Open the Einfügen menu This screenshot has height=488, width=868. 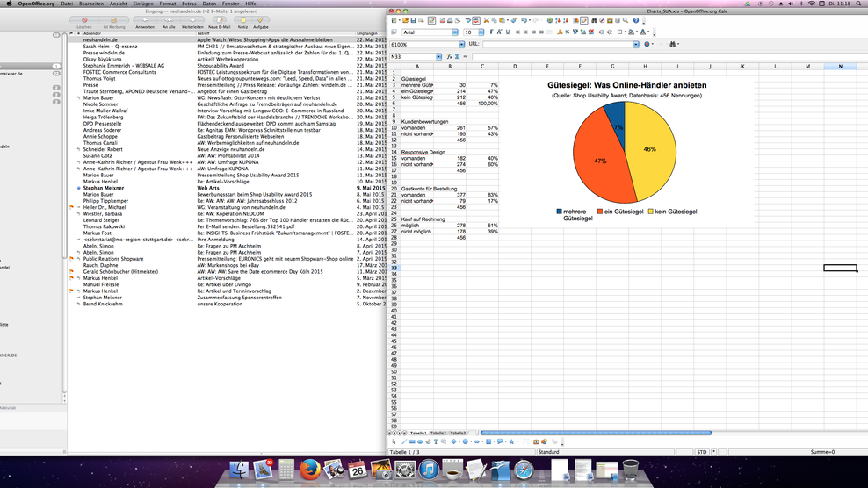(143, 4)
